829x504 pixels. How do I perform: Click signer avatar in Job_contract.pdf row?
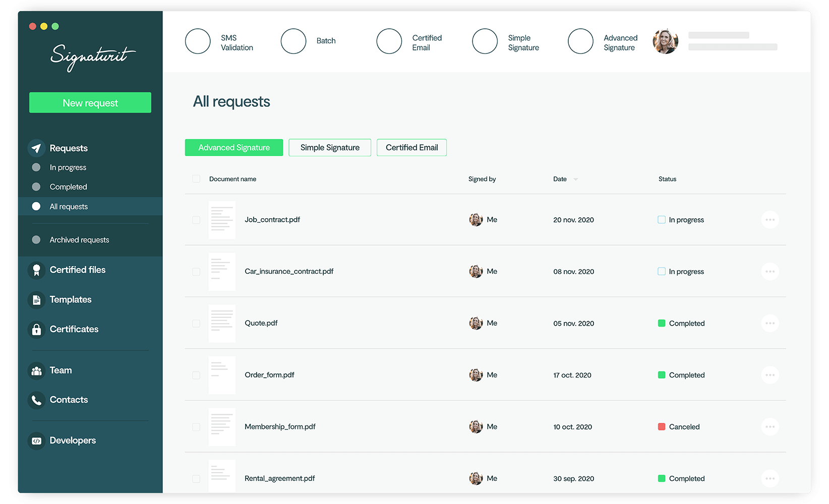coord(476,220)
